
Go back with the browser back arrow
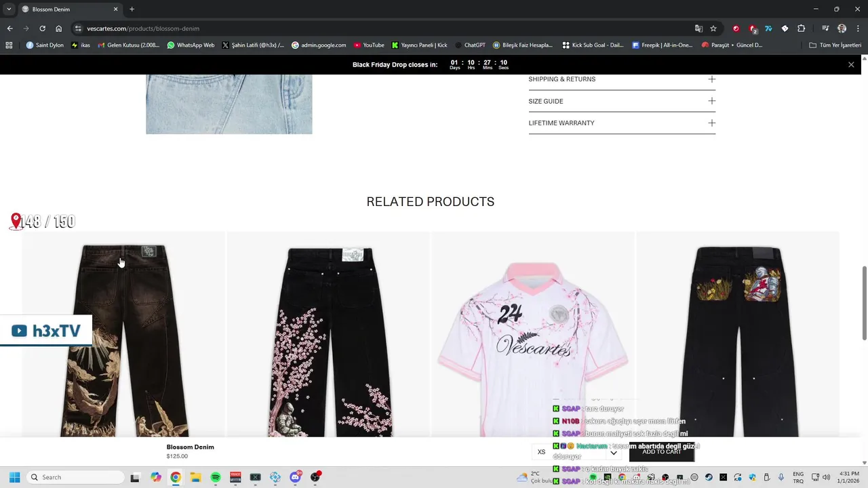pyautogui.click(x=9, y=28)
